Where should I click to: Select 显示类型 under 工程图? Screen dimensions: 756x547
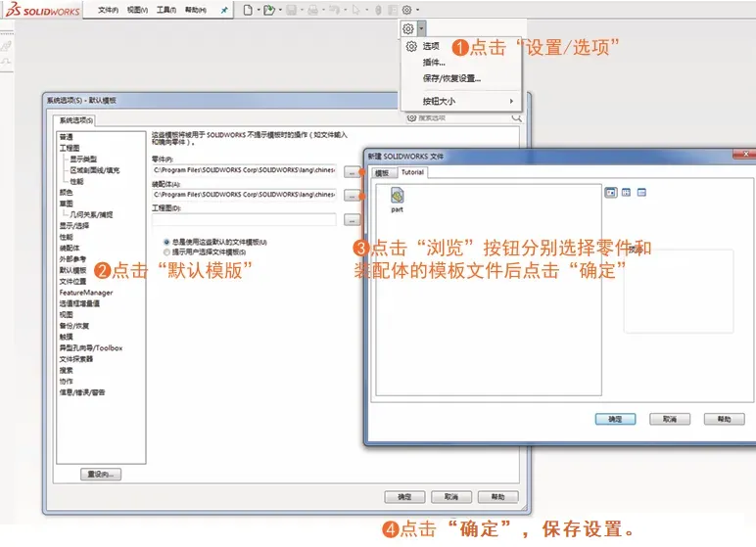tap(83, 160)
